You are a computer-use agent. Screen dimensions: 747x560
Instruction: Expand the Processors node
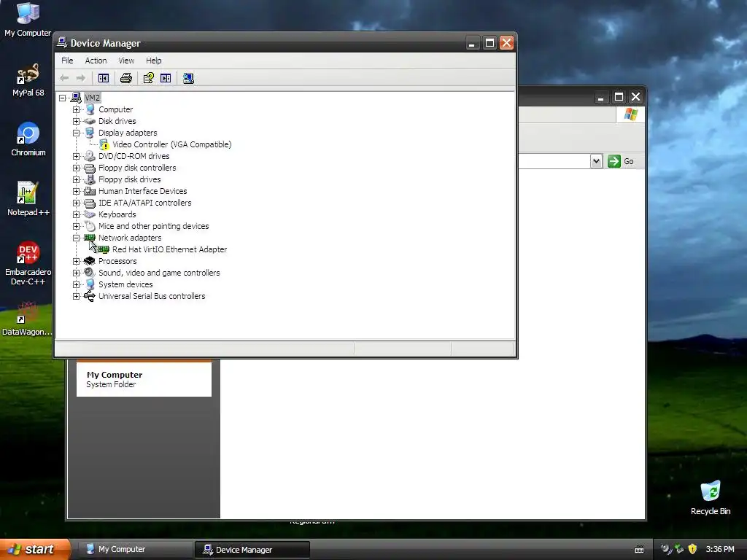(76, 262)
